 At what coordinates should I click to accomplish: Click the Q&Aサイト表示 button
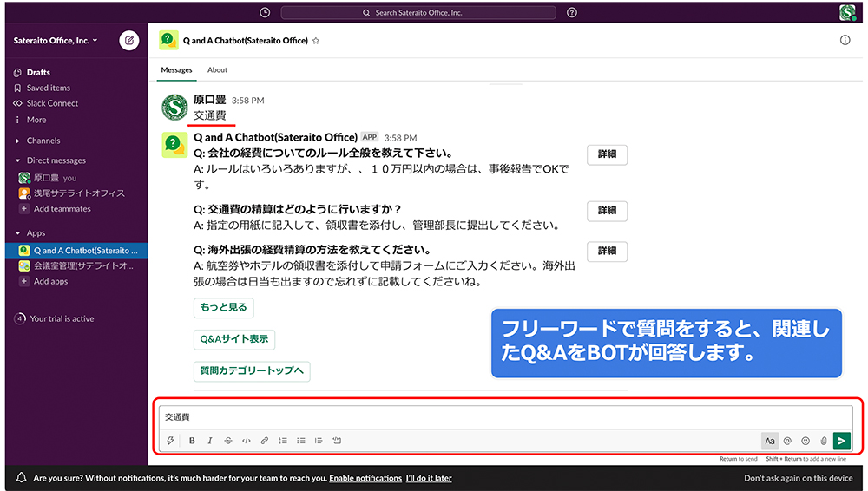(234, 339)
